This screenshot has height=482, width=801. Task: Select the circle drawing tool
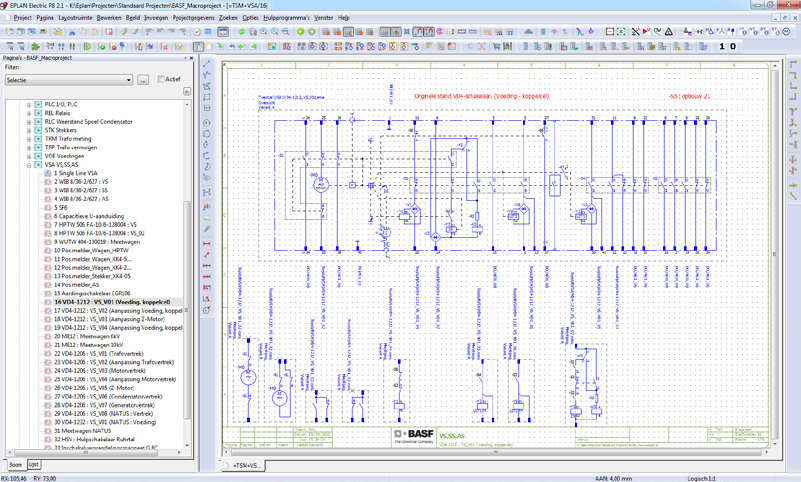pos(208,122)
